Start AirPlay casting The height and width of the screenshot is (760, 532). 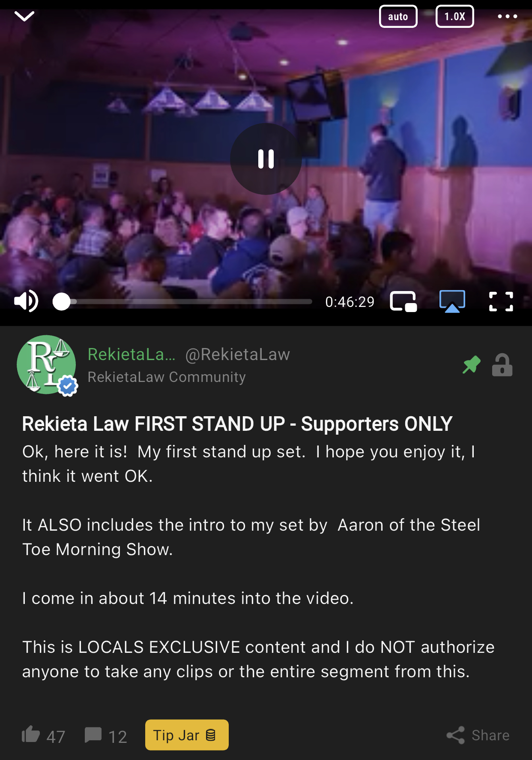tap(452, 301)
